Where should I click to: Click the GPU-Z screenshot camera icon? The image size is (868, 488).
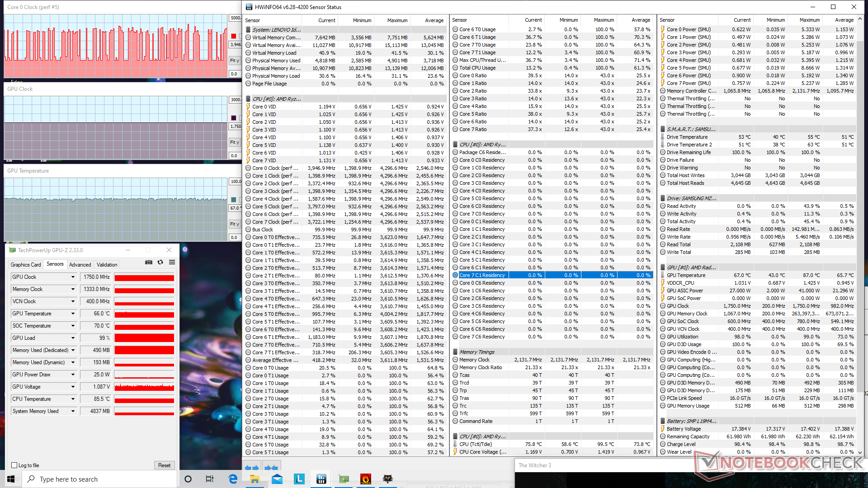(148, 262)
